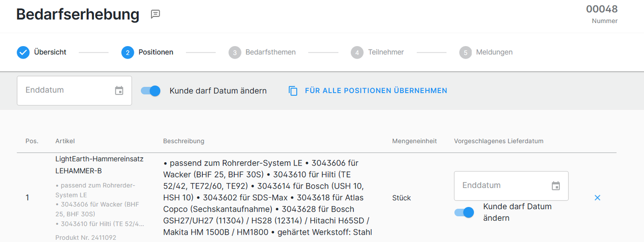Switch to step 5 Meldungen
This screenshot has height=242, width=644.
tap(486, 52)
